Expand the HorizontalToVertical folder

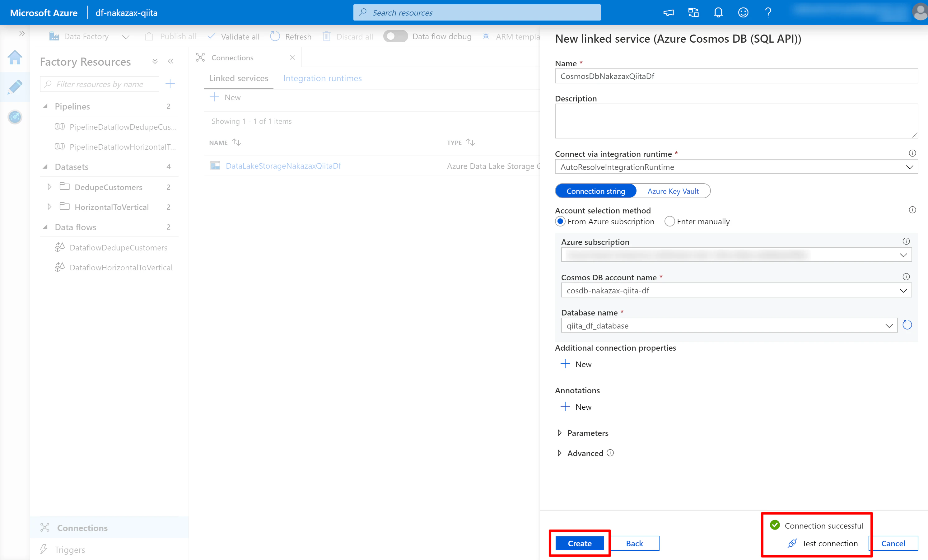tap(49, 207)
